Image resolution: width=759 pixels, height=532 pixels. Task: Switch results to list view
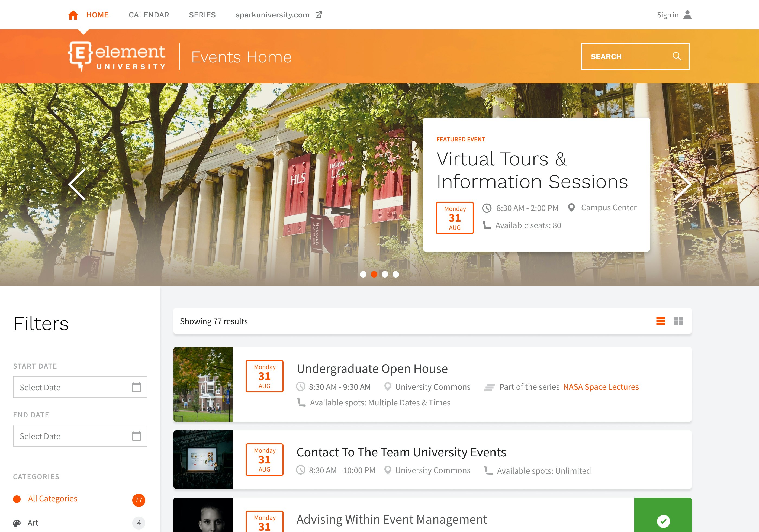tap(660, 321)
